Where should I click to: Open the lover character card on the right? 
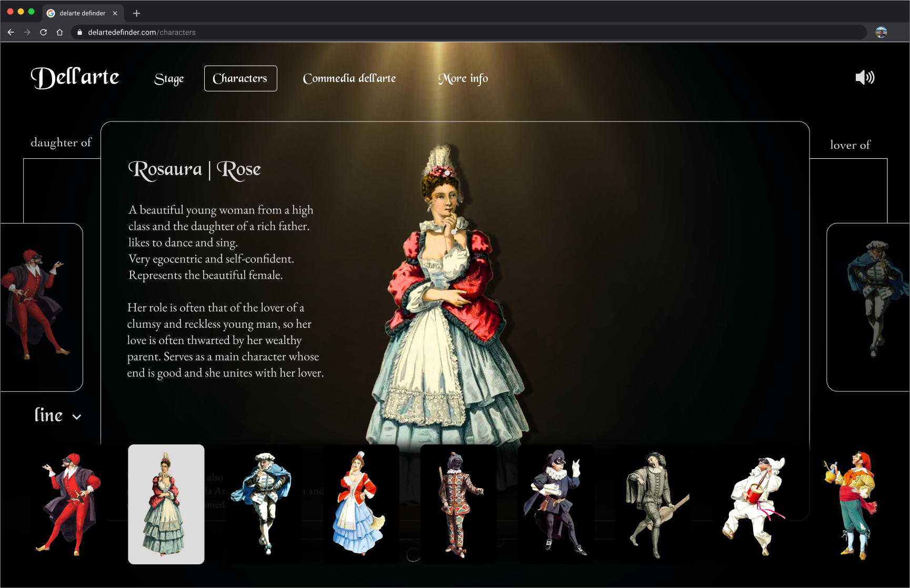coord(868,307)
